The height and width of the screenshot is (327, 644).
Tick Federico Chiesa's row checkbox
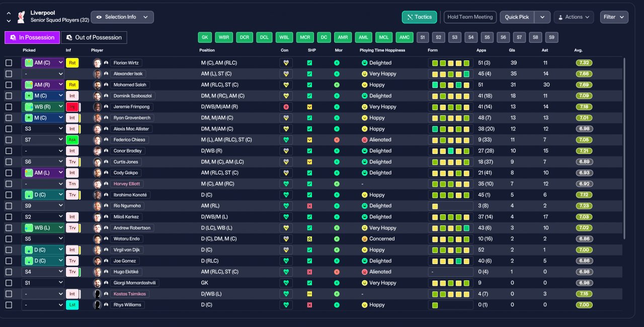9,140
